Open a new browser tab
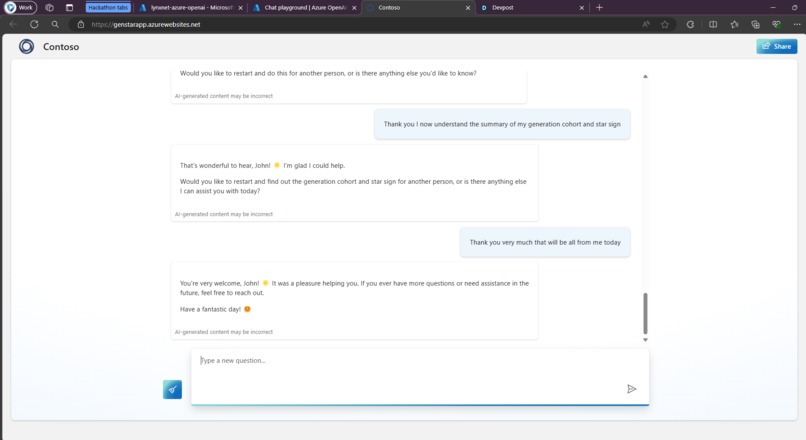The image size is (806, 440). 599,8
